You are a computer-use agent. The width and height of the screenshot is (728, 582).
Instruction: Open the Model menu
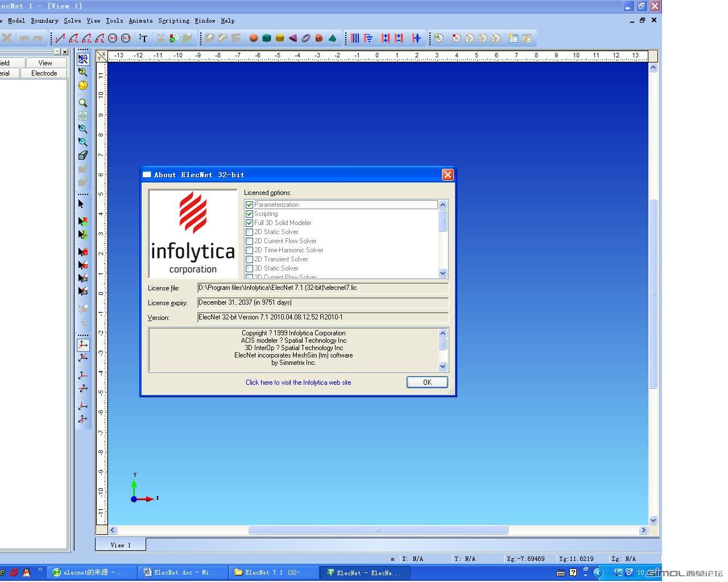(x=16, y=20)
